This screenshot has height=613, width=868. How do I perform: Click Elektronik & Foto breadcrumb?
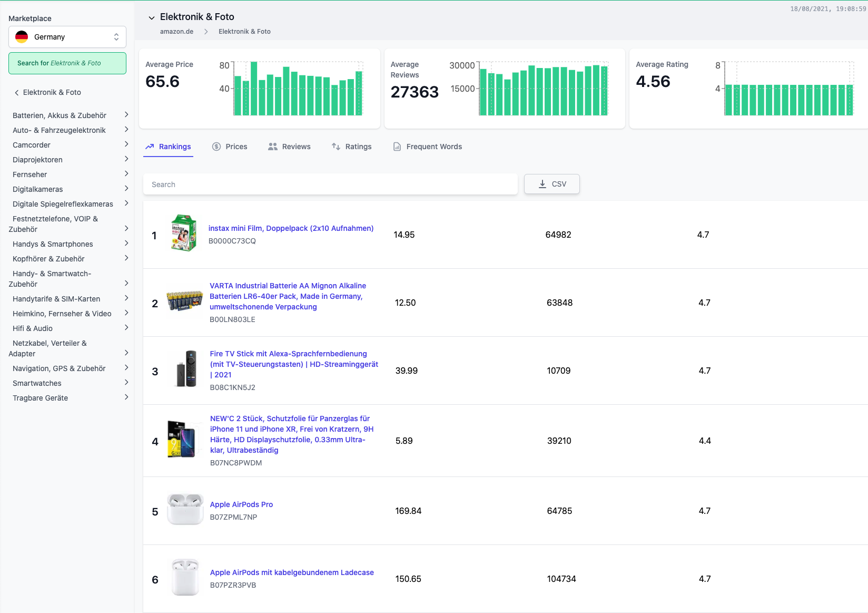point(244,32)
